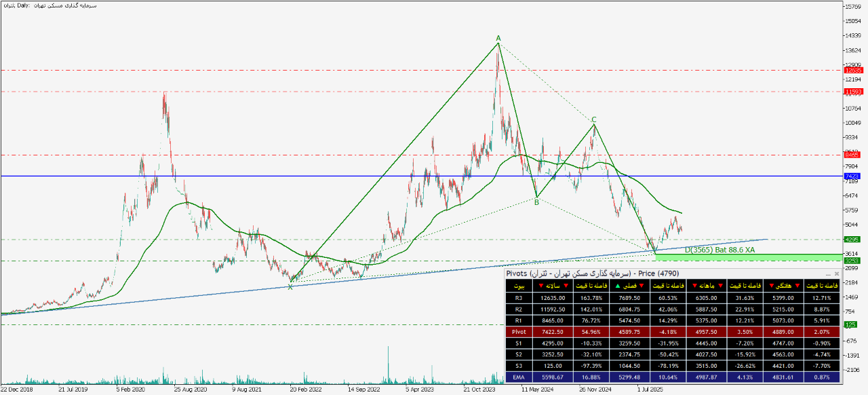The width and height of the screenshot is (868, 395).
Task: Click the EMA row label
Action: tap(519, 376)
